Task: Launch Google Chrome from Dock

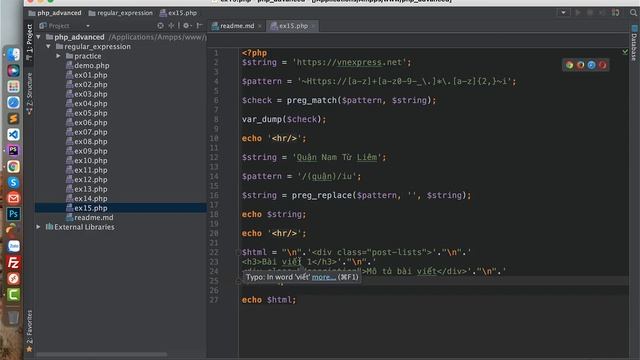Action: pos(13,167)
